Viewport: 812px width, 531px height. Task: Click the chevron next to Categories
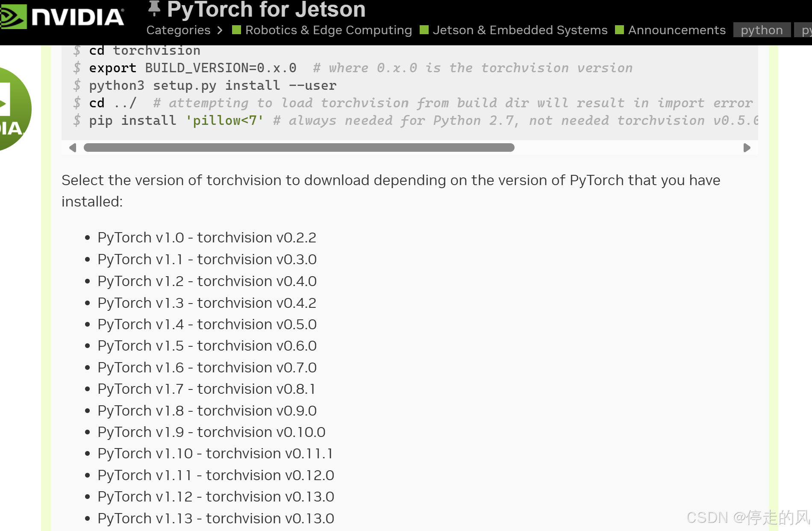[x=220, y=30]
